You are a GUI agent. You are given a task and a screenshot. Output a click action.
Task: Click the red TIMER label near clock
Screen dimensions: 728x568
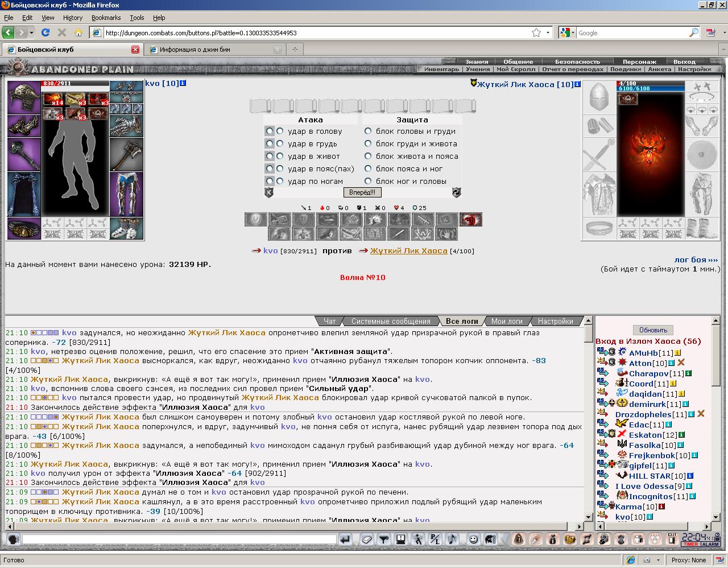click(690, 544)
